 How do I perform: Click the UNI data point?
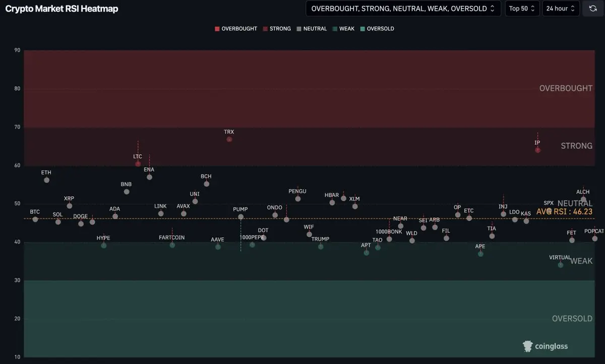pyautogui.click(x=195, y=201)
